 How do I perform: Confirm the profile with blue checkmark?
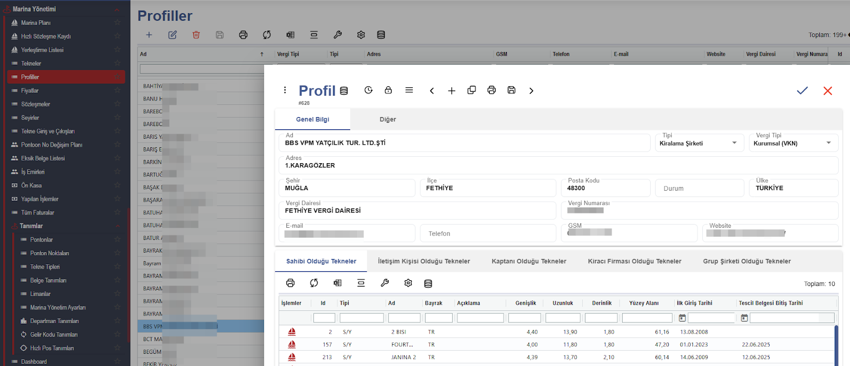[802, 91]
